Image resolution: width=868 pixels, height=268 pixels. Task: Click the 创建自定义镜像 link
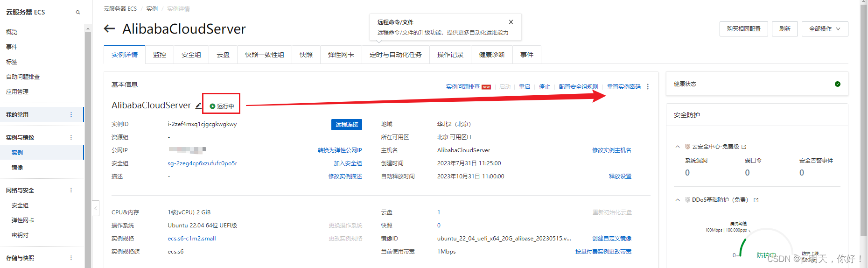[x=612, y=239]
